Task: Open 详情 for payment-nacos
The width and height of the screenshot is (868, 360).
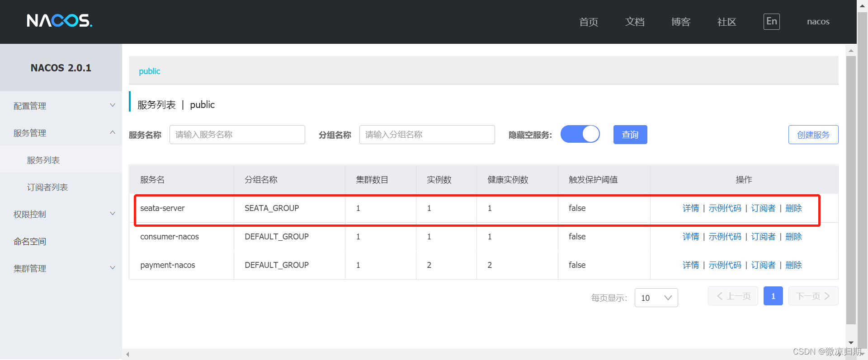Action: click(691, 265)
